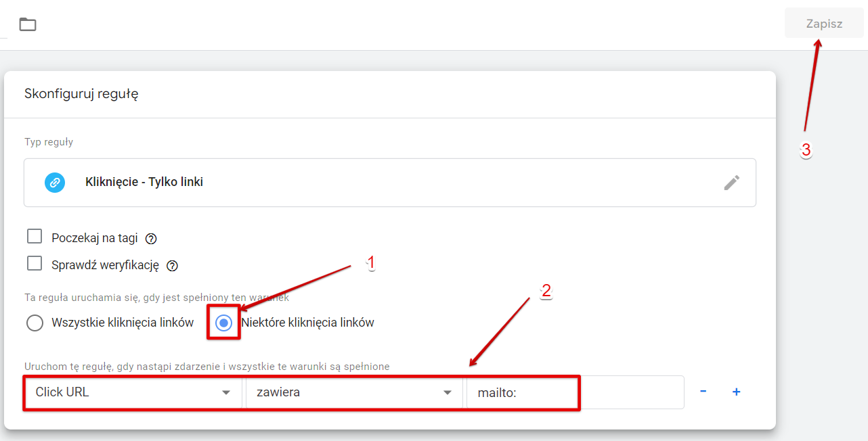Add a condition row with plus button
Viewport: 868px width, 441px height.
click(x=737, y=392)
